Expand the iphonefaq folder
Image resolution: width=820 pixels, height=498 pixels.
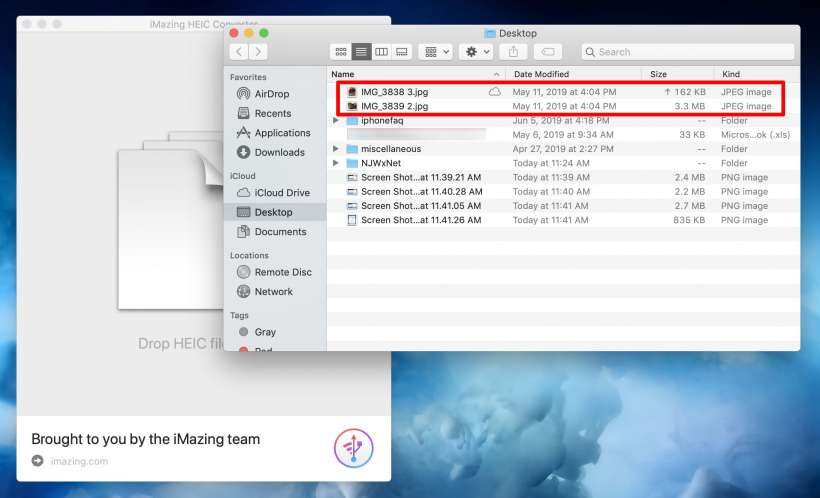[336, 120]
